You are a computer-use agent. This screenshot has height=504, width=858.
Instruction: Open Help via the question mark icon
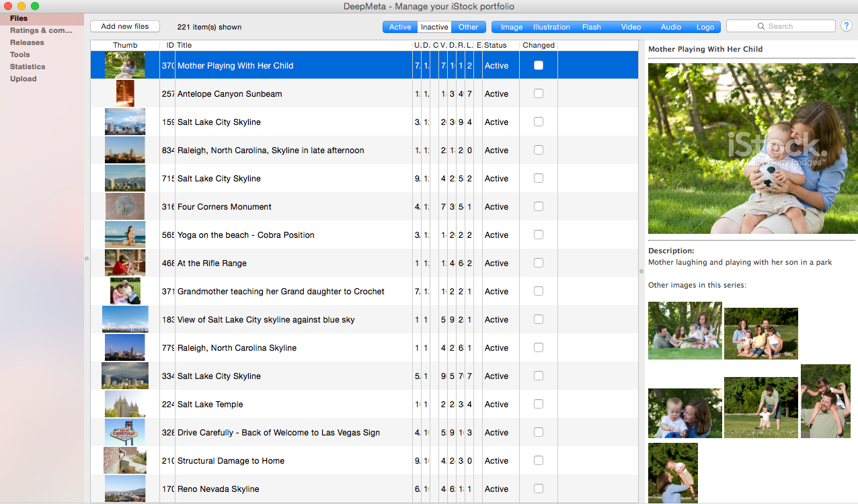click(x=846, y=26)
